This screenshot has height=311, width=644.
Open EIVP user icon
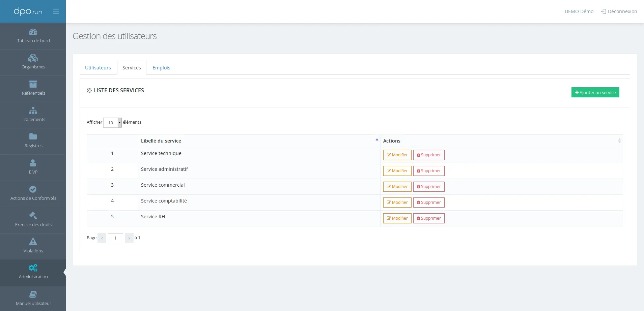click(33, 163)
